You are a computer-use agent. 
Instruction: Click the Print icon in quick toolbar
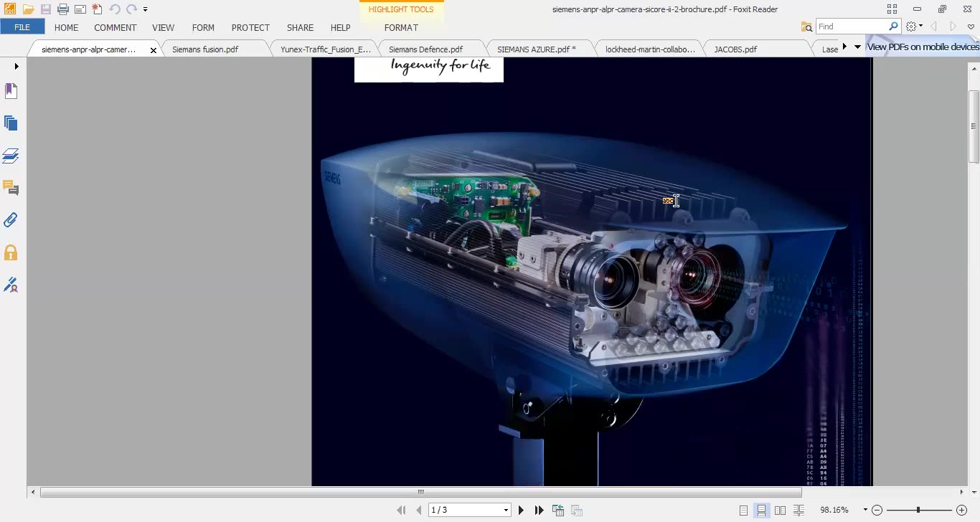(63, 9)
